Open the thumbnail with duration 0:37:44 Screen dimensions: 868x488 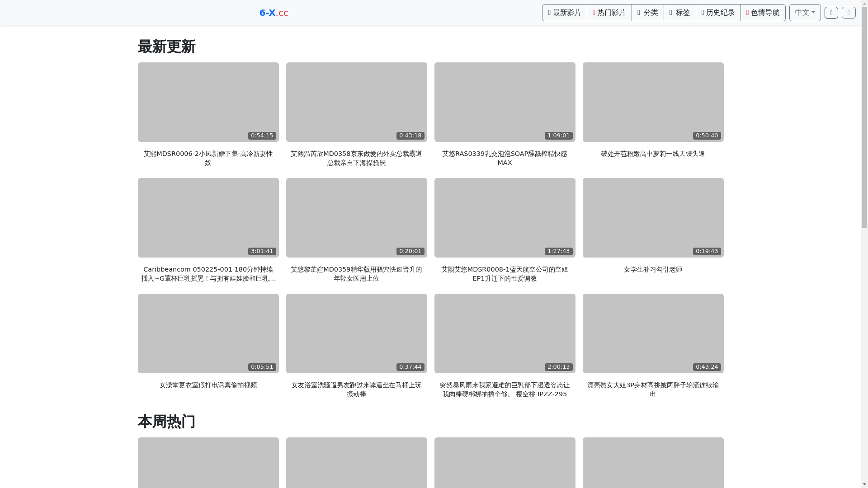point(356,333)
